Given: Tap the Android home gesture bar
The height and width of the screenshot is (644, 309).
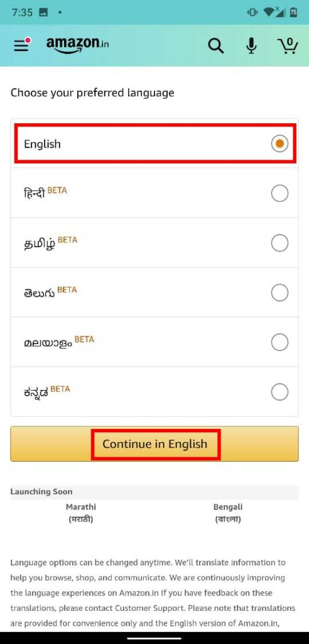Looking at the screenshot, I should [x=154, y=639].
